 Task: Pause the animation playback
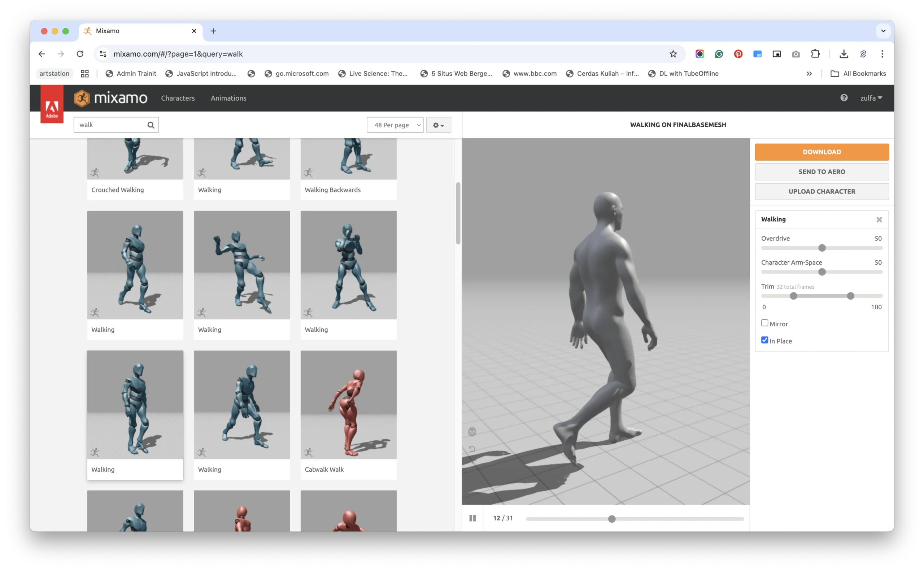(472, 518)
